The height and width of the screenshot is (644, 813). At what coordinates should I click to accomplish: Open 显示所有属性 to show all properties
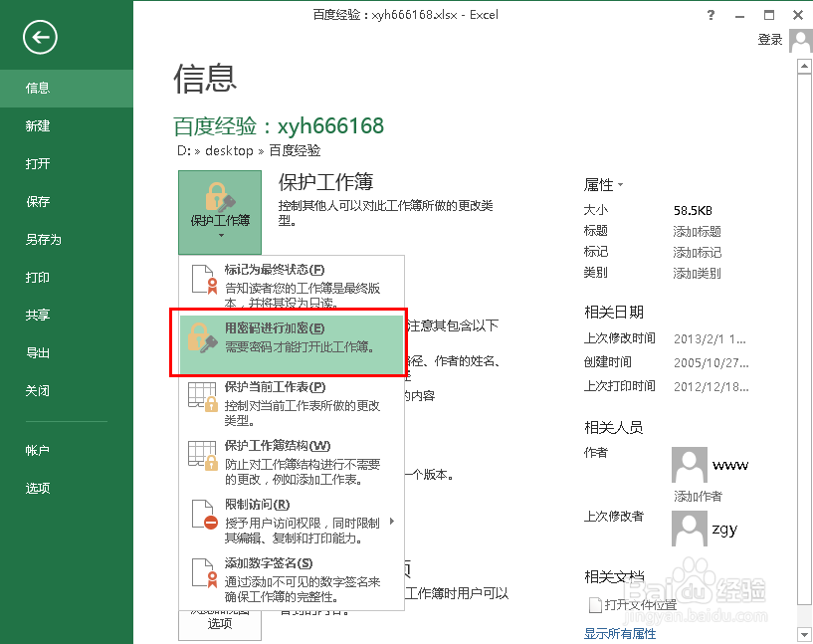pos(619,631)
